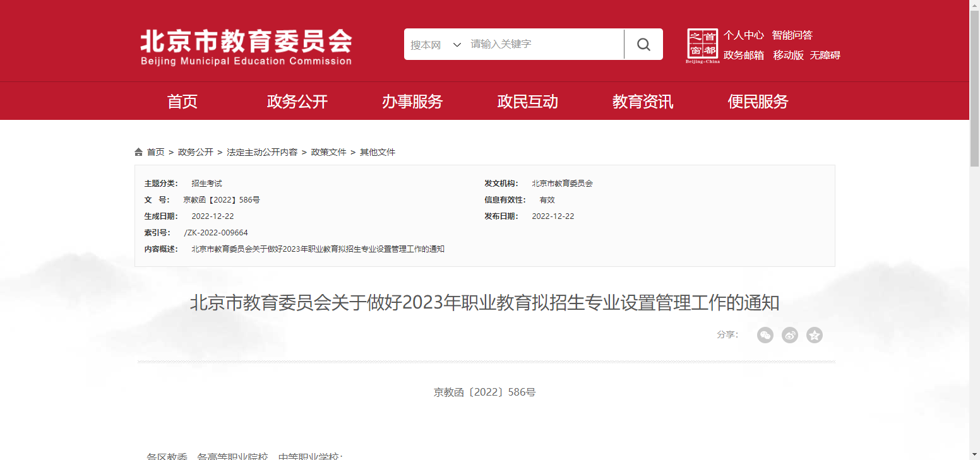Expand the 搜本网 search scope dropdown

point(436,45)
